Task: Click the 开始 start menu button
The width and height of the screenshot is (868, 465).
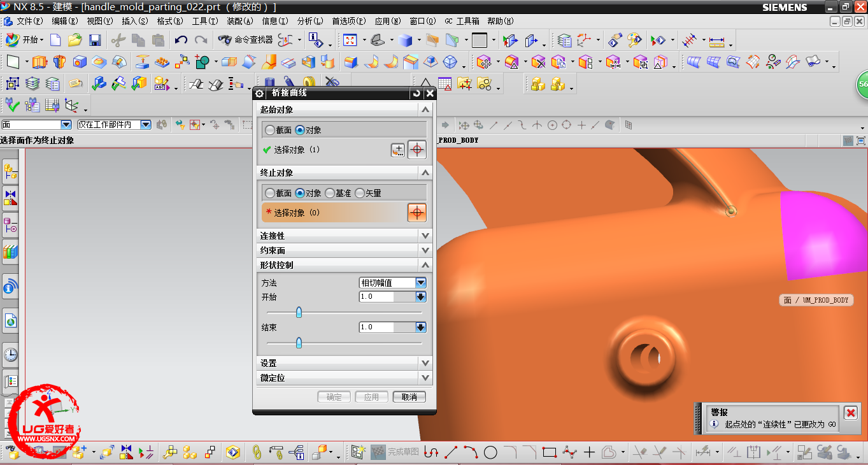Action: click(x=24, y=40)
